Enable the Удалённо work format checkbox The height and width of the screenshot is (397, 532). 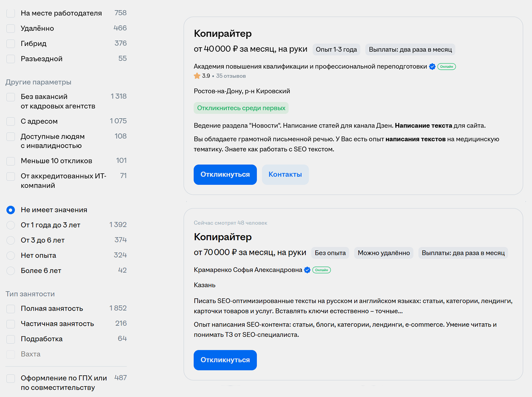click(x=11, y=28)
